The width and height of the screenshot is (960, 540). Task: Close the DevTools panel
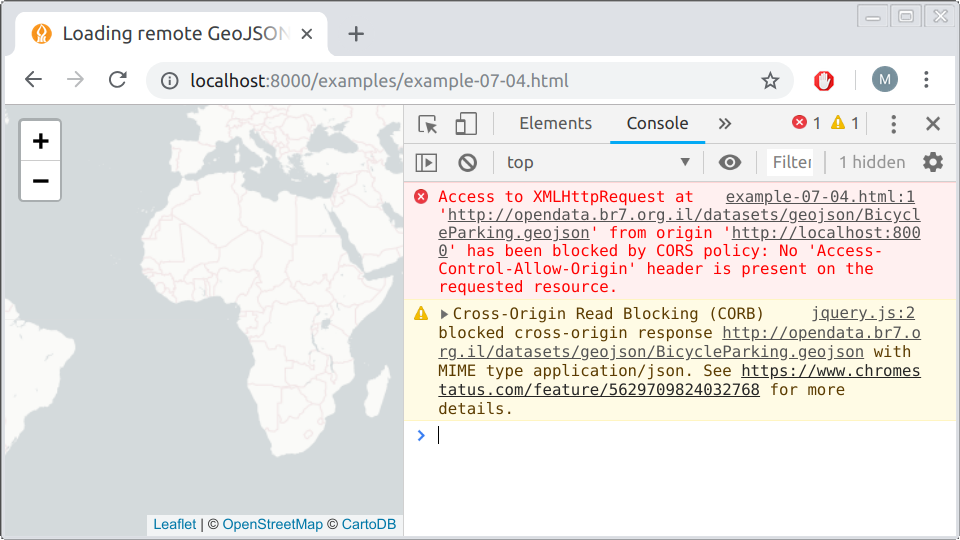tap(933, 124)
